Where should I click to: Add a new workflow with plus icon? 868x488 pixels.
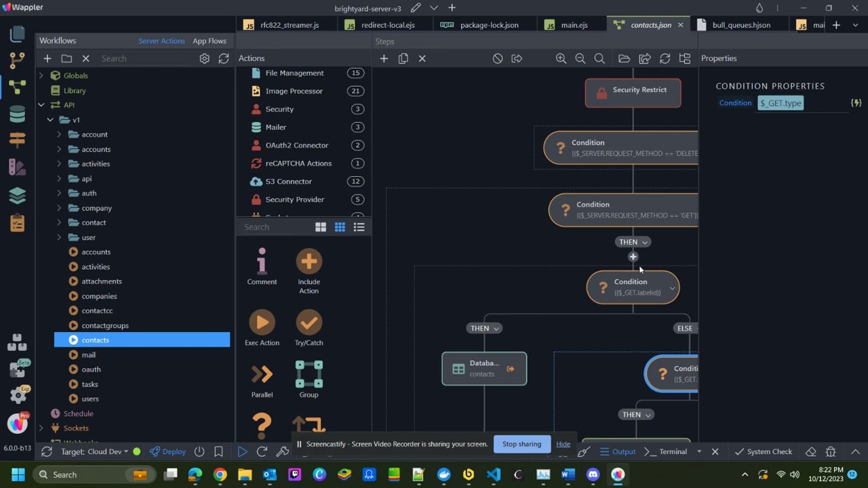point(47,59)
